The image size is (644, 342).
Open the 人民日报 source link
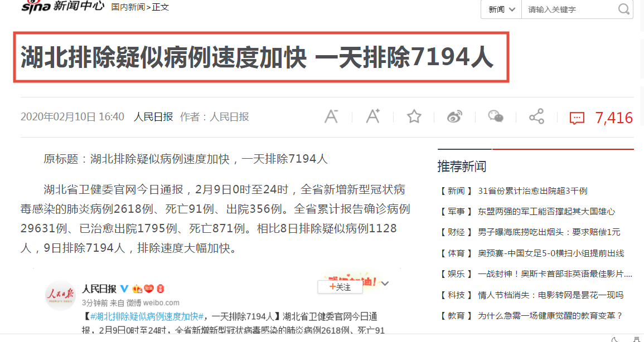click(x=153, y=117)
